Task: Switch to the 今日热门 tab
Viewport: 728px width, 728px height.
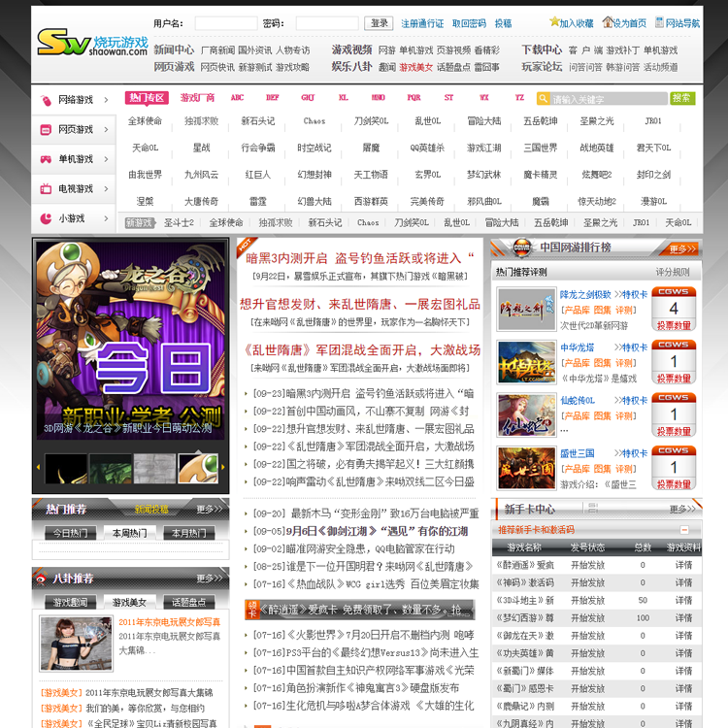Action: [x=70, y=533]
